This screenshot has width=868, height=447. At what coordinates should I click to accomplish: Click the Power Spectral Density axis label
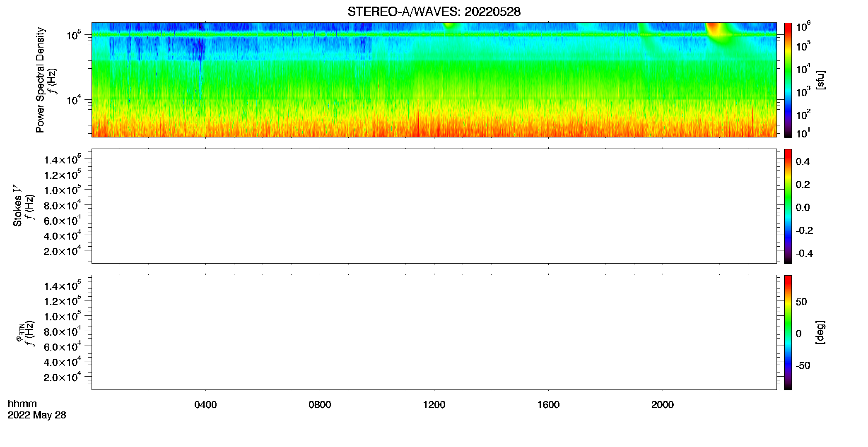tap(40, 80)
